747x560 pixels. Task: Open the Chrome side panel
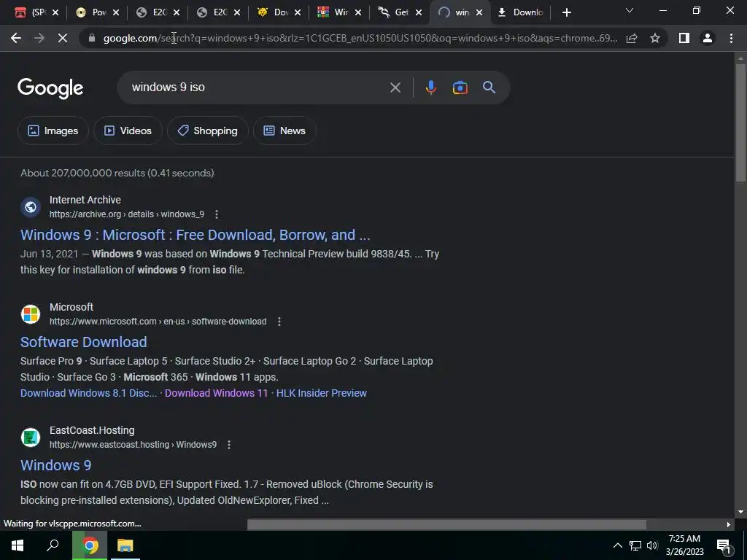coord(684,38)
